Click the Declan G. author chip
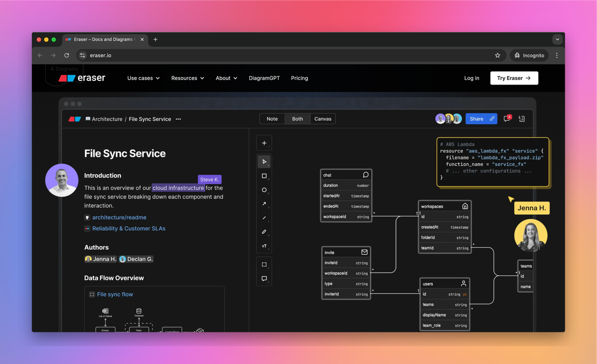597x364 pixels. coord(136,259)
